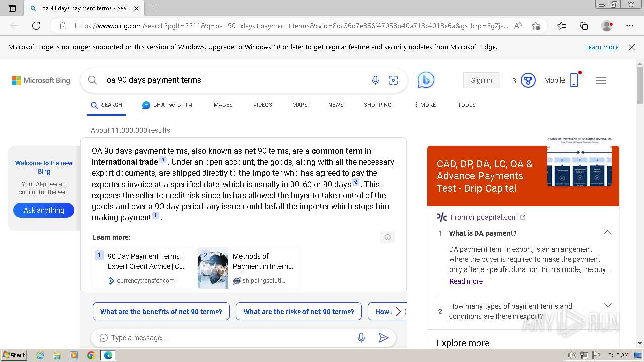Dismiss the Edge unsupported notification bar
Screen dimensions: 644x362
[632, 47]
